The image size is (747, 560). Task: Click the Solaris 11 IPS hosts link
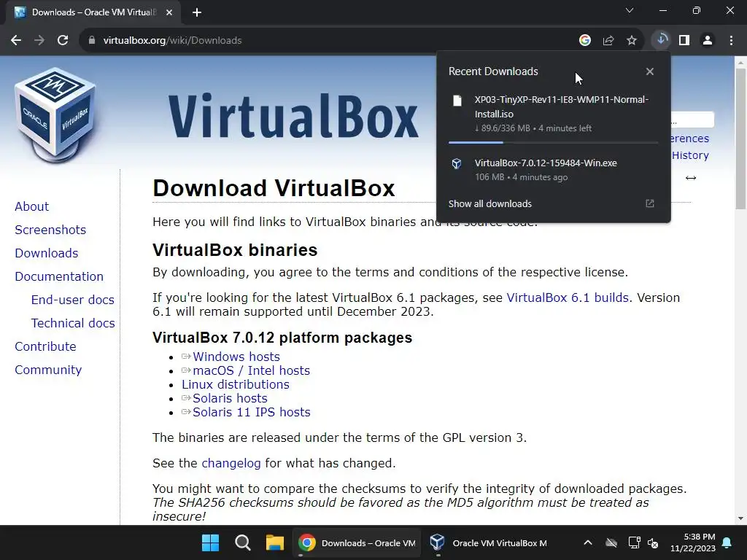coord(252,412)
